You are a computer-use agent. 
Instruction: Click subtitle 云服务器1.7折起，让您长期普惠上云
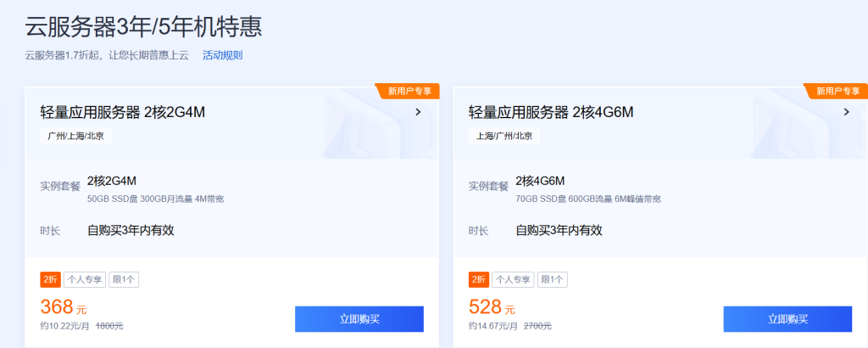[107, 55]
